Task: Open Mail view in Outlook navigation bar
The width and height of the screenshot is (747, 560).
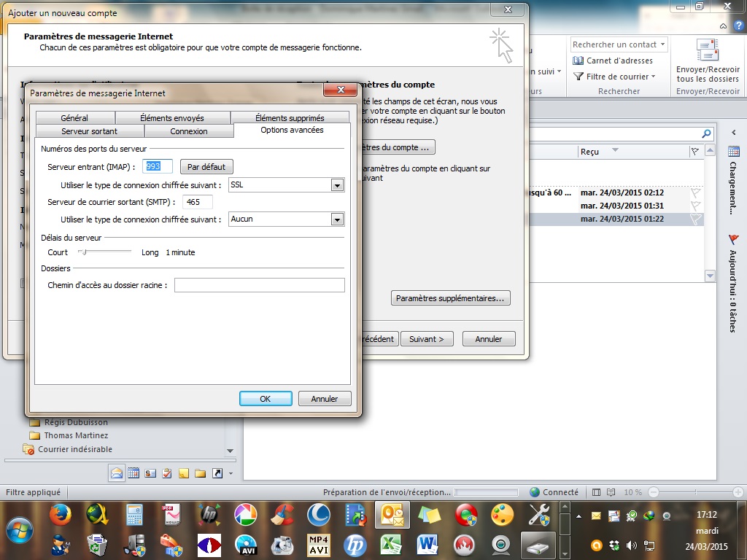Action: click(x=117, y=473)
